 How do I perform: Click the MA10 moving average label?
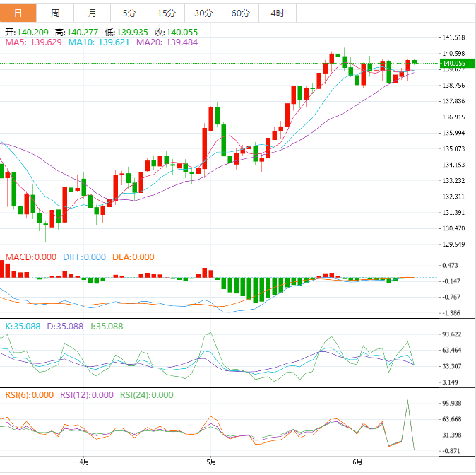point(98,42)
